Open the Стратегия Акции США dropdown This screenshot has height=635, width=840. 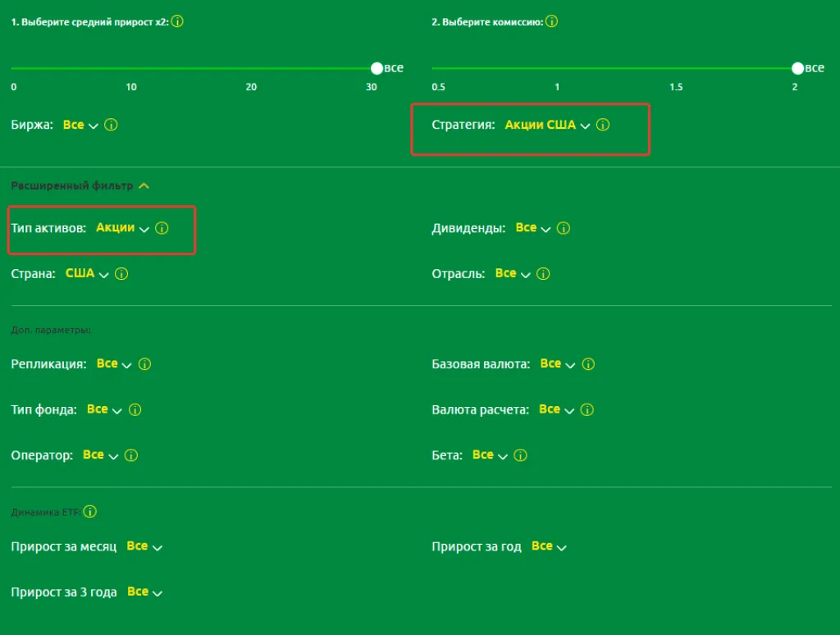tap(547, 126)
